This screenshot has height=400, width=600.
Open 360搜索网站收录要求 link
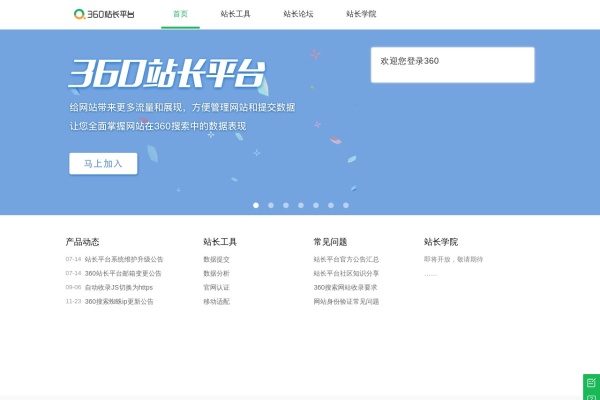point(345,287)
